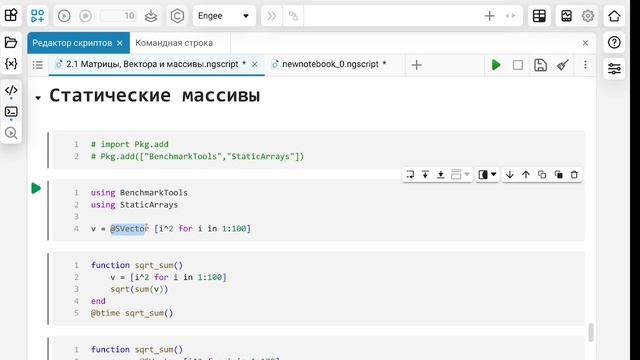Go to the home icon
Screen dimensions: 640x360
point(614,16)
